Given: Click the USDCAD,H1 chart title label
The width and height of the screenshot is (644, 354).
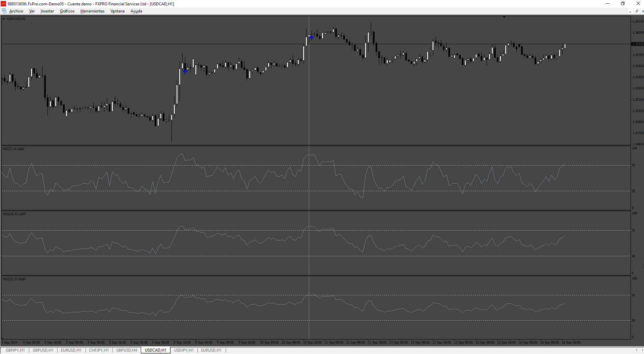Looking at the screenshot, I should 16,19.
